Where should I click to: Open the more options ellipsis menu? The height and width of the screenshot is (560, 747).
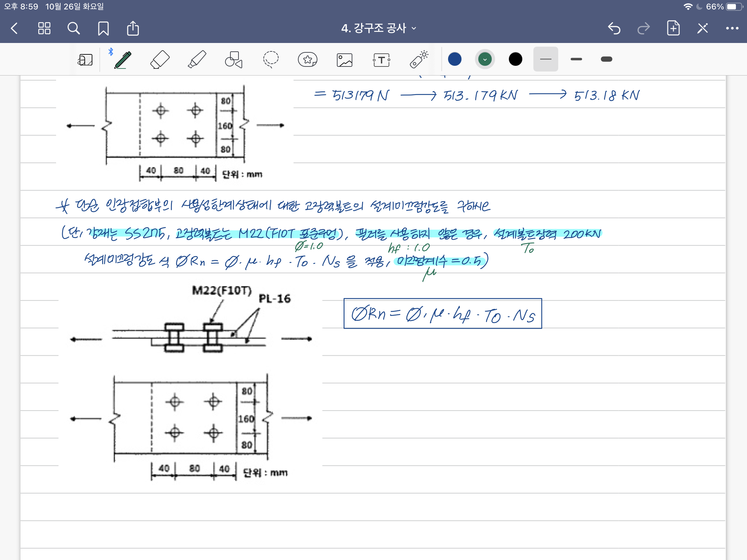732,28
